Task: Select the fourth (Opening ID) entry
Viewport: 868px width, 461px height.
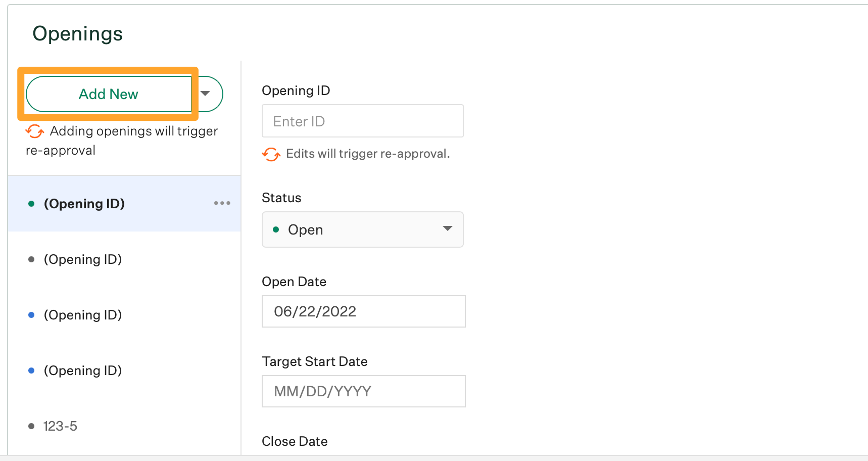Action: coord(83,370)
